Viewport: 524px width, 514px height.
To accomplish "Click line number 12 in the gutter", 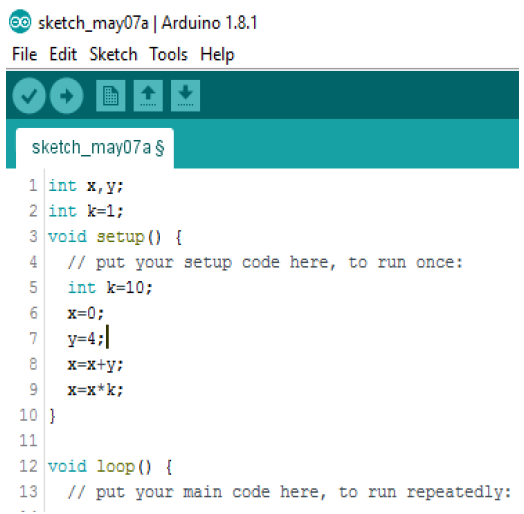I will (x=28, y=466).
